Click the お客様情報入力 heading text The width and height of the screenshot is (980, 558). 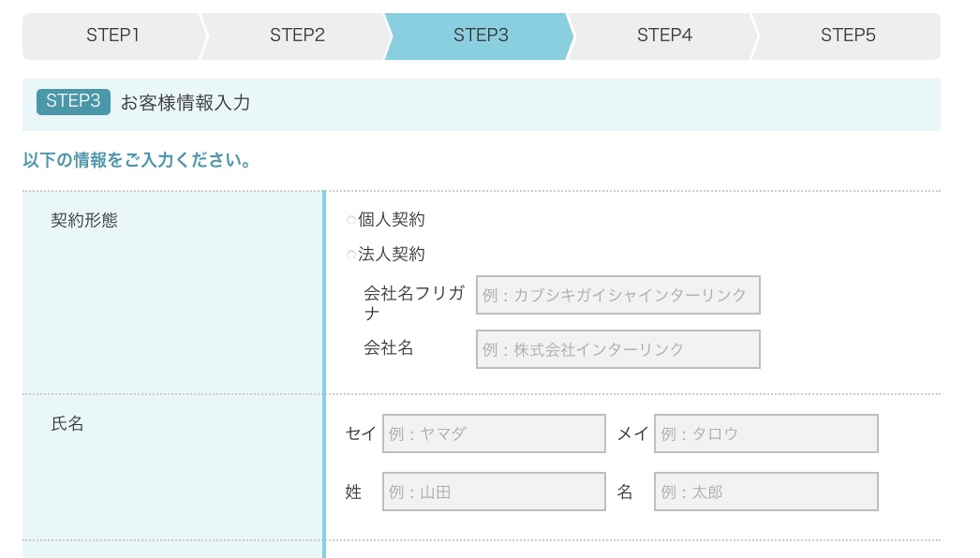[x=186, y=102]
